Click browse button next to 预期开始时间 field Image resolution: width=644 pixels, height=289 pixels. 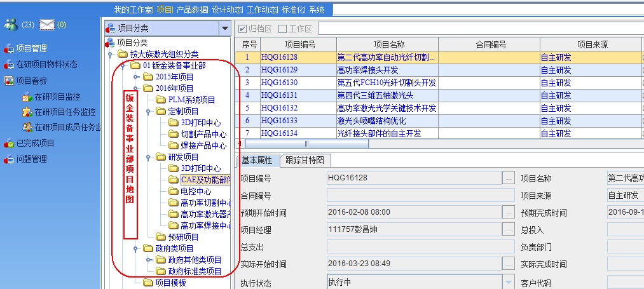[x=509, y=212]
